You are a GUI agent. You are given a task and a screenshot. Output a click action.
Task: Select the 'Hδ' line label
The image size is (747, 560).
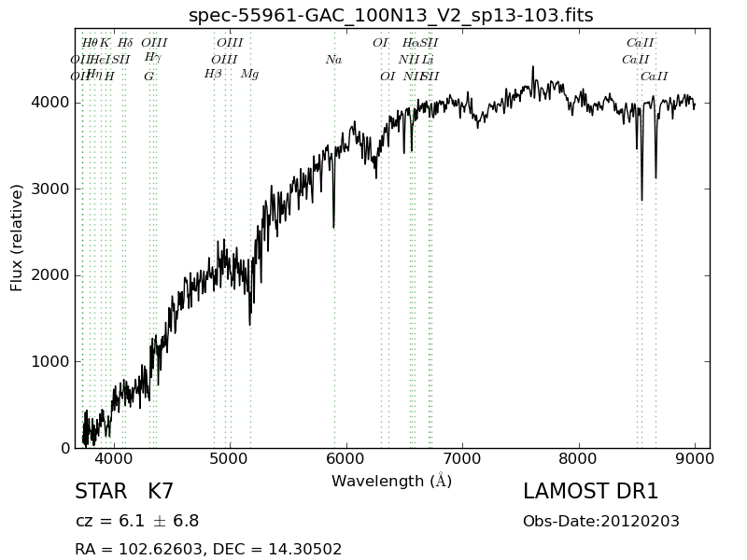pos(125,43)
